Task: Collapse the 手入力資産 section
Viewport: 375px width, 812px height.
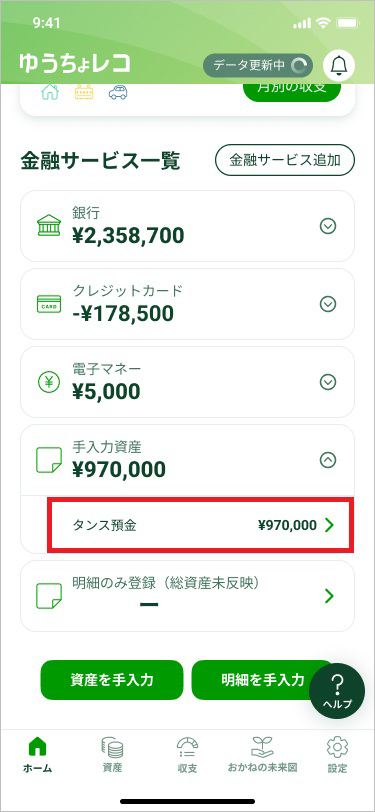Action: coord(328,460)
